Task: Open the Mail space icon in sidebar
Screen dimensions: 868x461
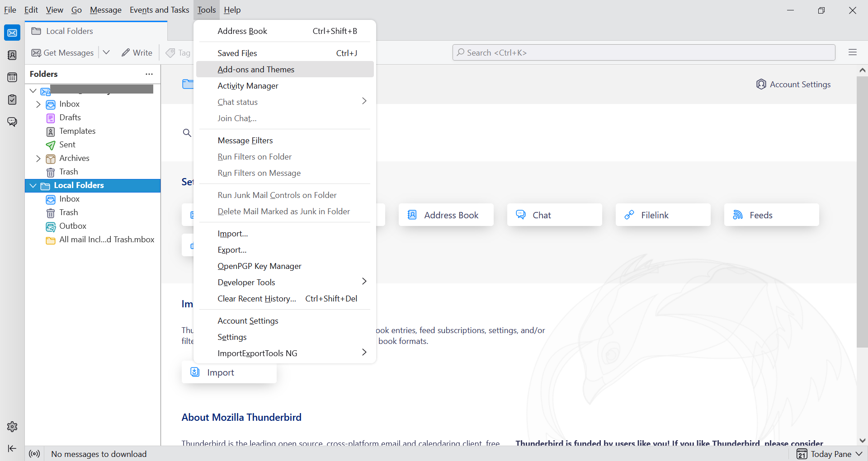Action: coord(12,33)
